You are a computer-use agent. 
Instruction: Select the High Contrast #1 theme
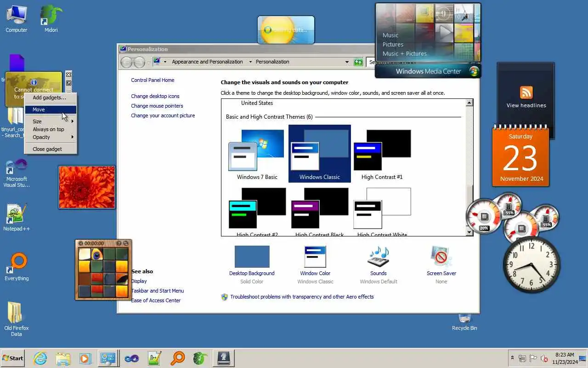coord(382,155)
